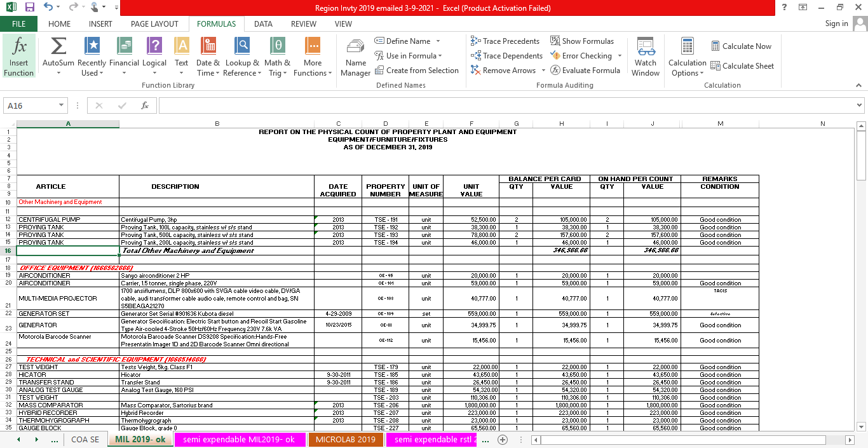The width and height of the screenshot is (868, 448).
Task: Open the FILE tab
Action: coord(18,24)
